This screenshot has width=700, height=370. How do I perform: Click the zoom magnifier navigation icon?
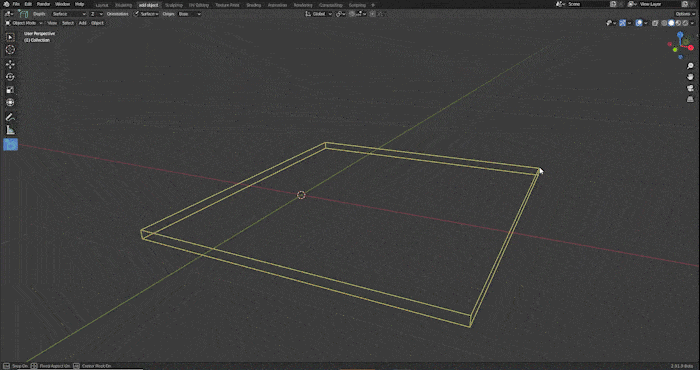tap(691, 66)
